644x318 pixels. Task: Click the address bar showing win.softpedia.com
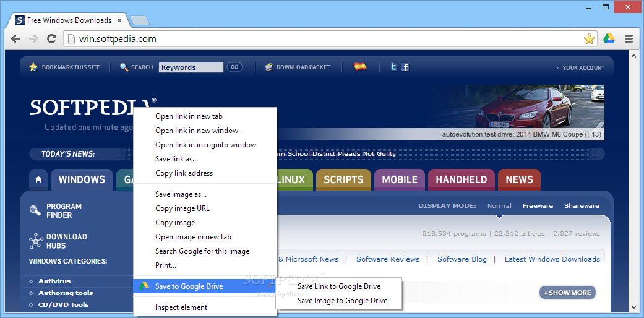pyautogui.click(x=330, y=39)
